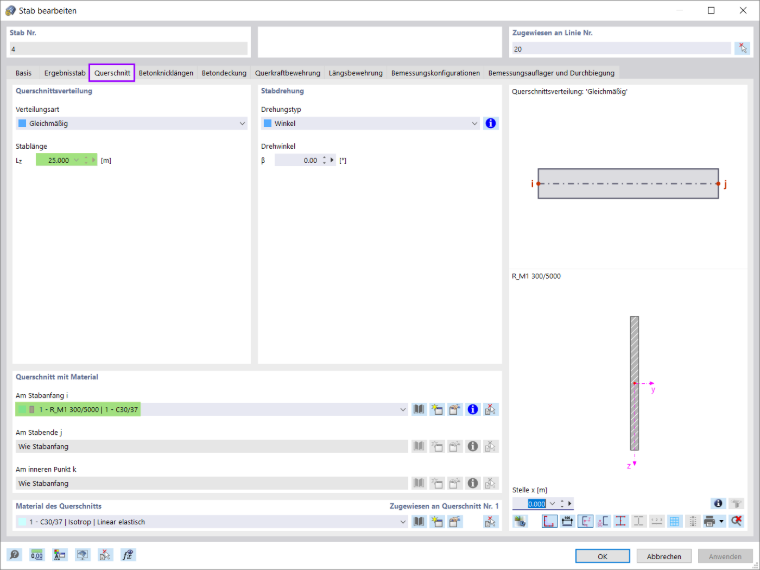Click the Zugewiesen an Linie Nr. field
This screenshot has width=760, height=570.
(x=621, y=48)
